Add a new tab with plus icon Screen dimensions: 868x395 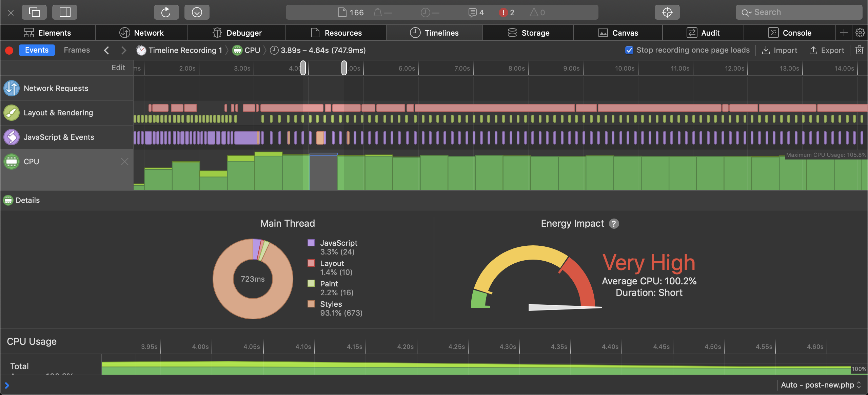pyautogui.click(x=844, y=33)
